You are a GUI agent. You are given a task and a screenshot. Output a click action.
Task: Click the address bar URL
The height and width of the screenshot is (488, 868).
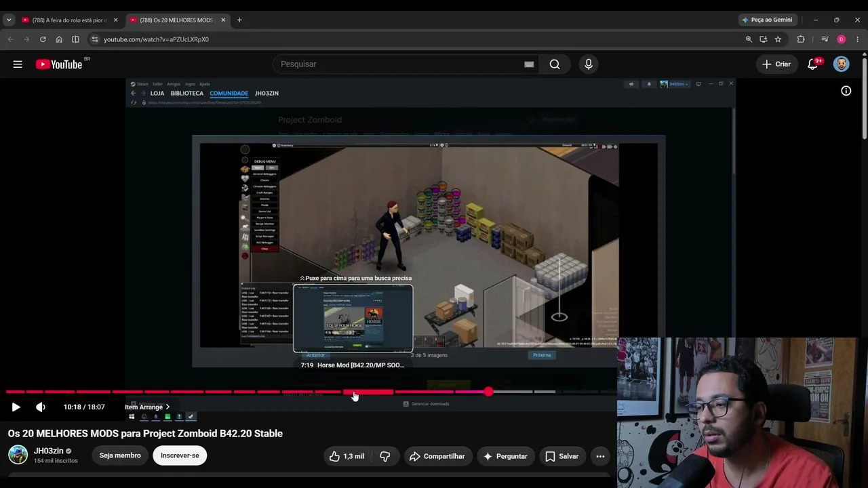pos(156,39)
